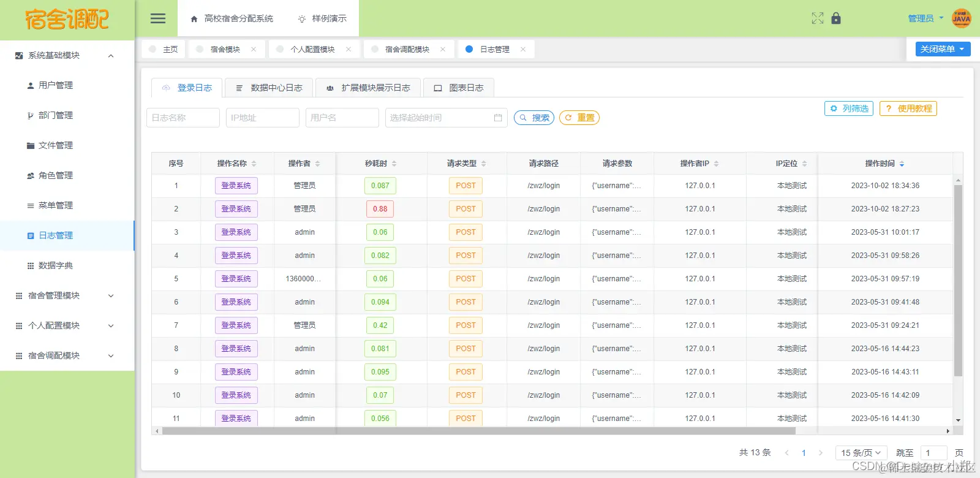Sort by 请求类型 column
Image resolution: width=980 pixels, height=478 pixels.
click(484, 164)
